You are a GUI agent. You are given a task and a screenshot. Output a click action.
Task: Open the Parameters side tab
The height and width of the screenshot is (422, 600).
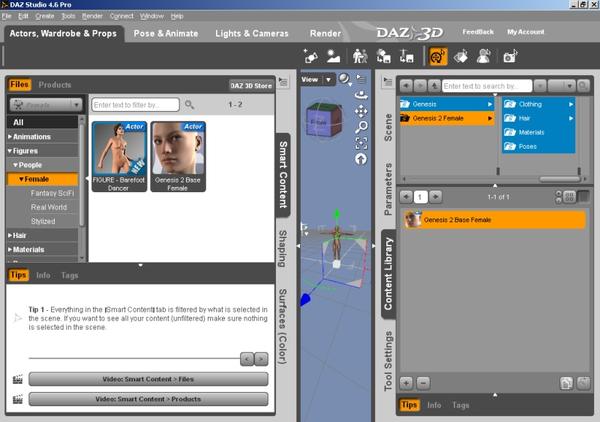(388, 189)
